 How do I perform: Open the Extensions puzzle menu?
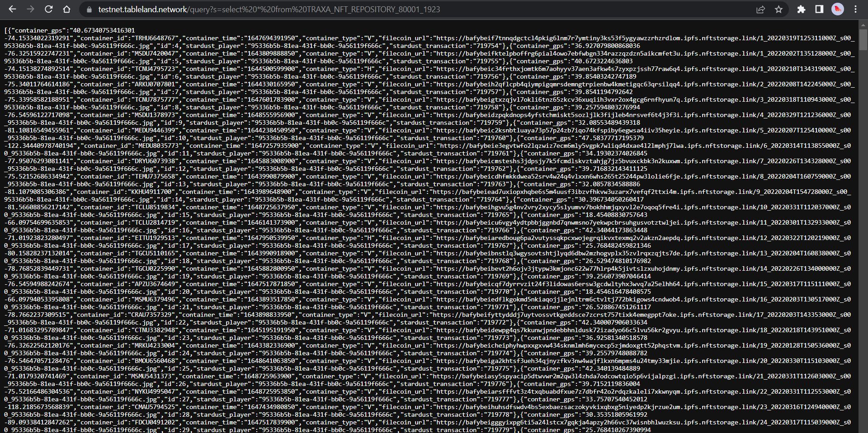801,9
